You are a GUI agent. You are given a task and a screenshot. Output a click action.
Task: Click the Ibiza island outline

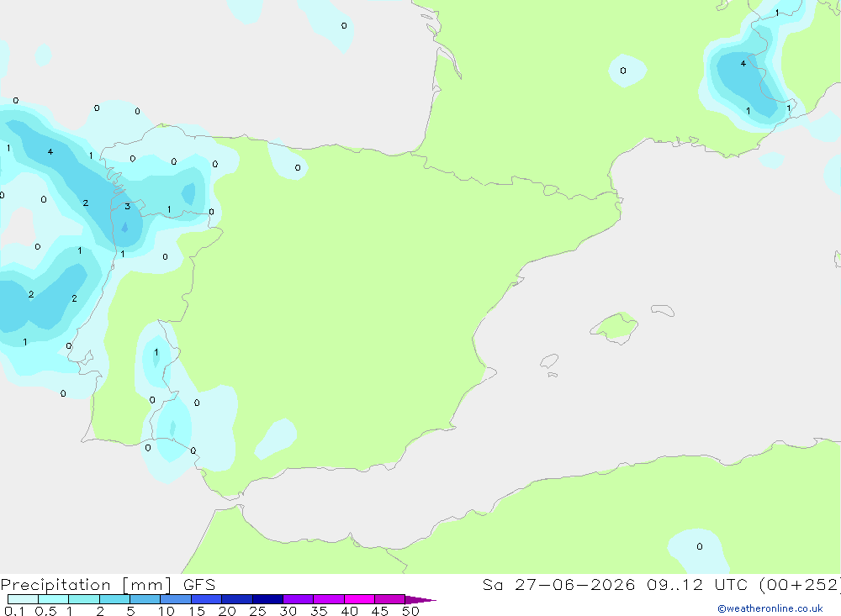pos(549,361)
